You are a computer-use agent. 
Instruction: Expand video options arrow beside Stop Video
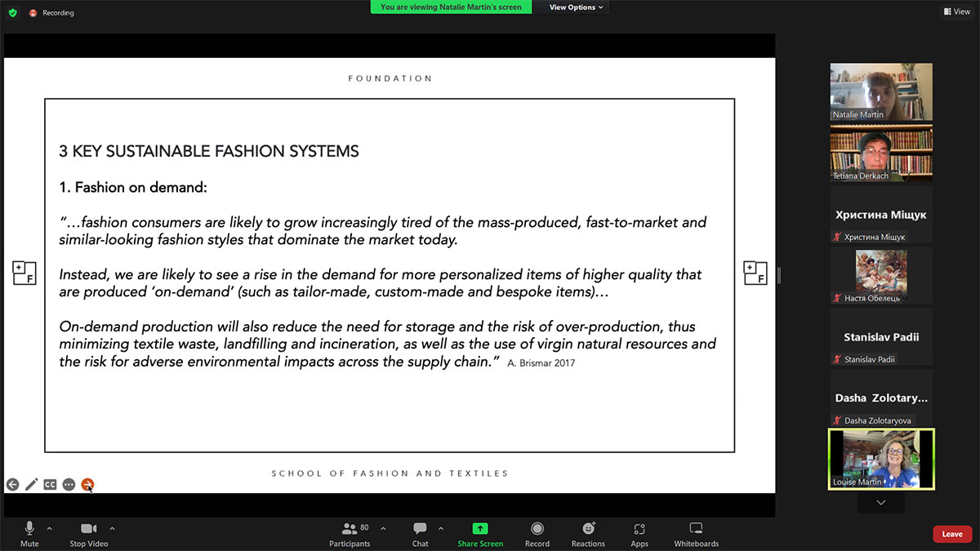[x=112, y=529]
